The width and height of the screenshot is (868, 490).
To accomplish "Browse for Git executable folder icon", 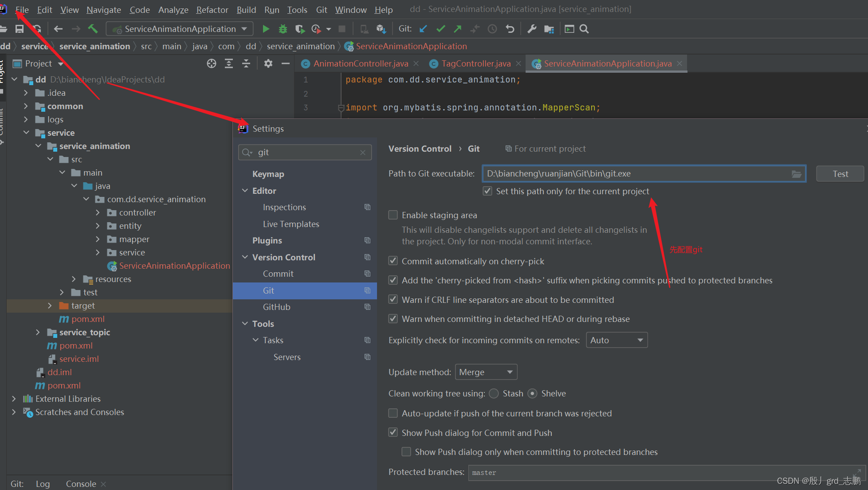I will click(x=797, y=174).
